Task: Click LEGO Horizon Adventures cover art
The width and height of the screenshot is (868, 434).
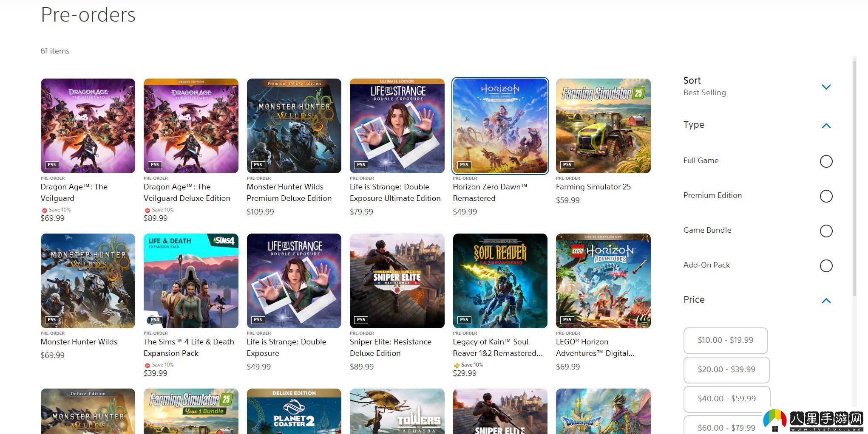Action: pyautogui.click(x=603, y=281)
